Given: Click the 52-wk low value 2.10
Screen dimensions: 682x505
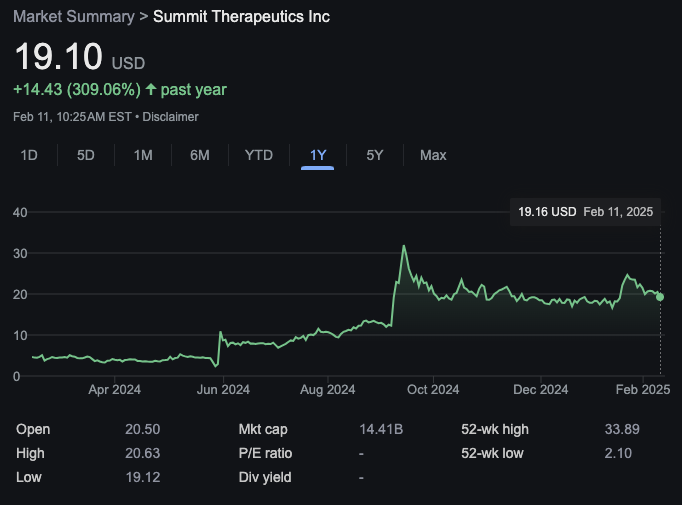Looking at the screenshot, I should pos(618,454).
